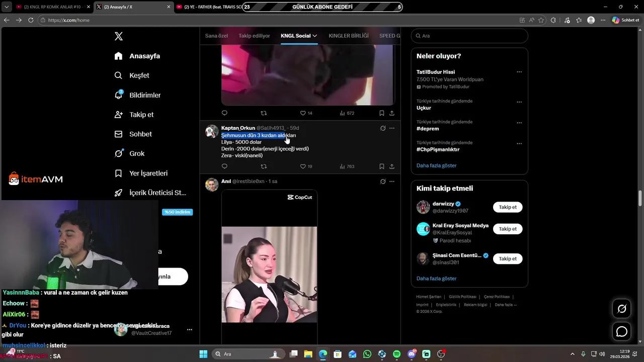Open the #ChpPişmanlıktır trend
The height and width of the screenshot is (362, 644).
[x=438, y=149]
